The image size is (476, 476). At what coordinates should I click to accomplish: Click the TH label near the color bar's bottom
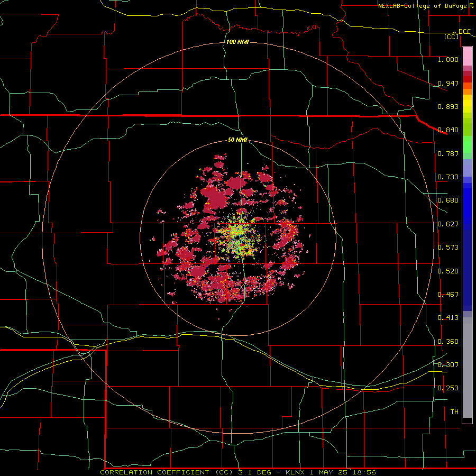[x=454, y=412]
